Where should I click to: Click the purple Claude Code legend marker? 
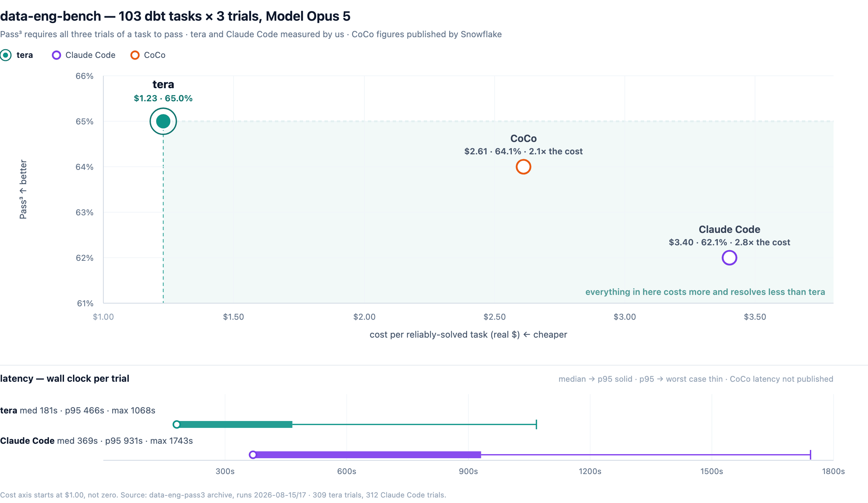click(56, 55)
